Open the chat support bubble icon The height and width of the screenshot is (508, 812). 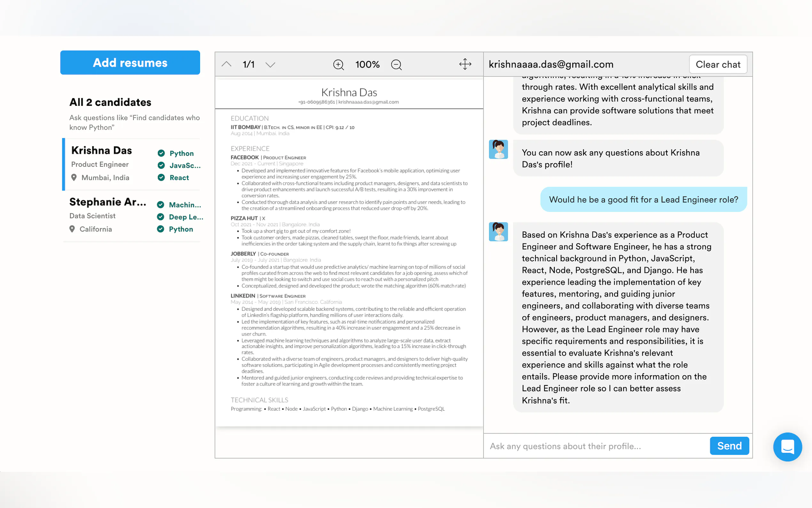(x=787, y=447)
